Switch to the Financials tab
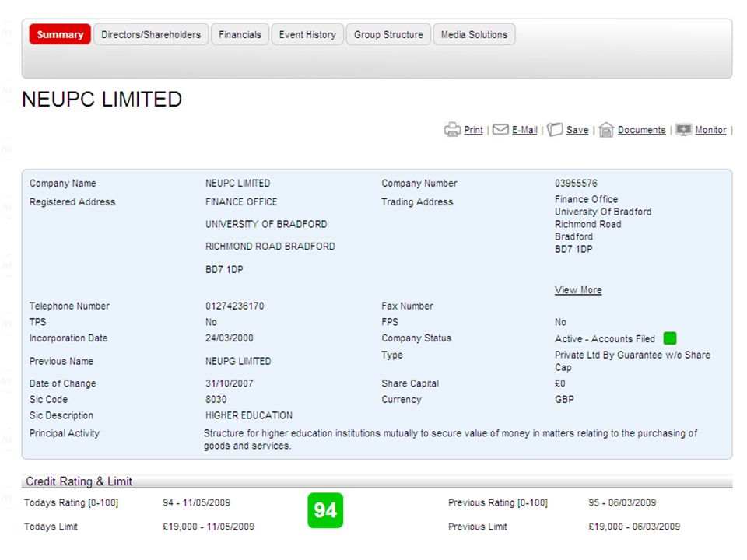 pyautogui.click(x=240, y=34)
